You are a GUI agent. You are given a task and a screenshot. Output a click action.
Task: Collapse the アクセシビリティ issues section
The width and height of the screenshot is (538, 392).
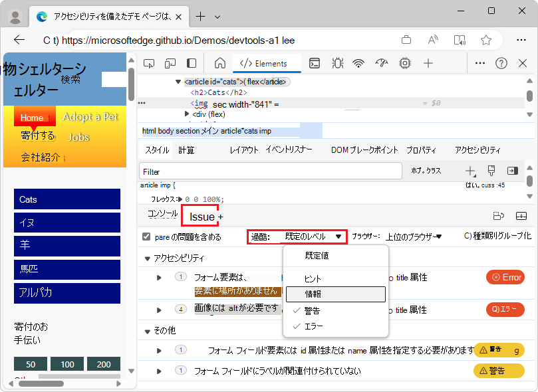146,258
